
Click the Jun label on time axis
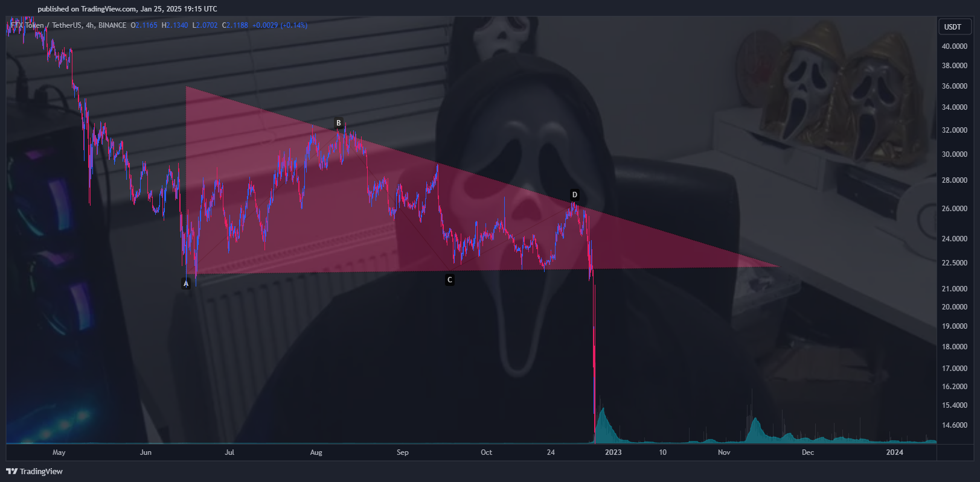(x=146, y=452)
